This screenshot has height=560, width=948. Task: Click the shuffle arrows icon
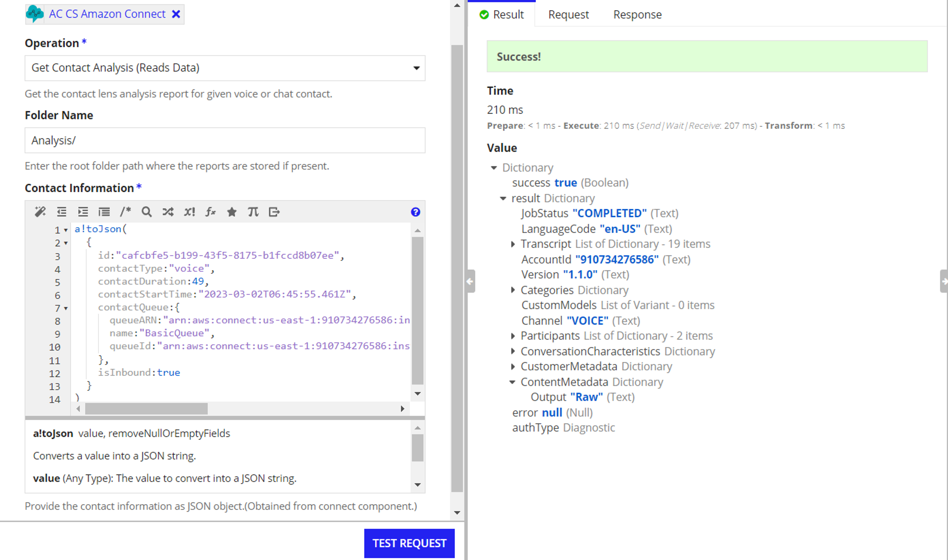click(x=168, y=212)
